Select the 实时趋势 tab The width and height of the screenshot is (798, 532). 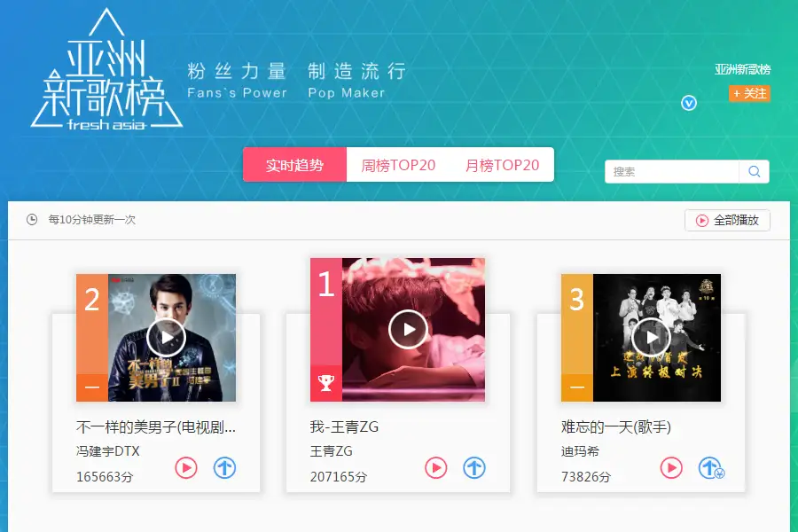[294, 165]
